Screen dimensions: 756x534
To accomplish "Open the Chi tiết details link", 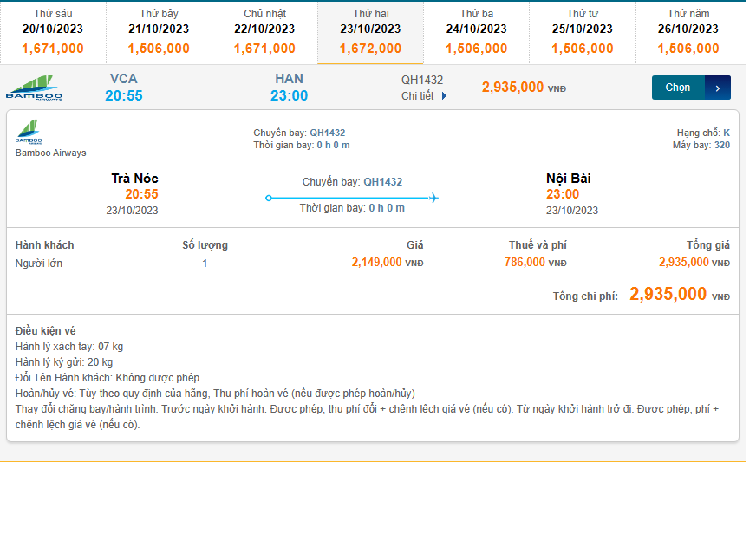I will click(418, 96).
